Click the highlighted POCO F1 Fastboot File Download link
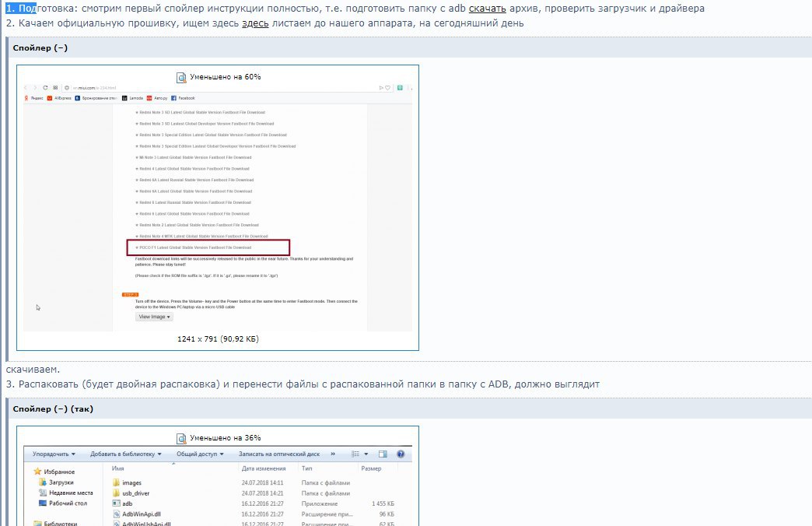Image resolution: width=812 pixels, height=526 pixels. (x=195, y=247)
